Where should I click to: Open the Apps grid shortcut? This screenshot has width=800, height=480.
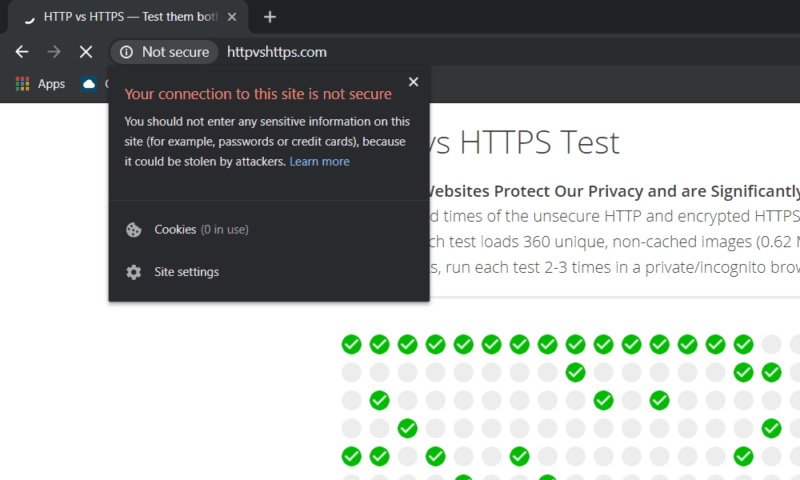(x=40, y=84)
